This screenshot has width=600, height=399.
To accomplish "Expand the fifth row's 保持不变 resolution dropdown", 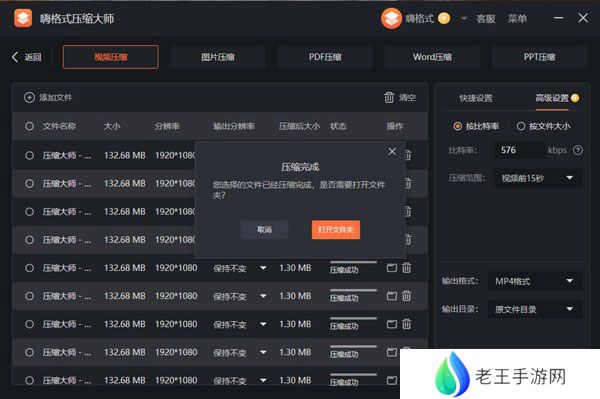I will click(263, 268).
